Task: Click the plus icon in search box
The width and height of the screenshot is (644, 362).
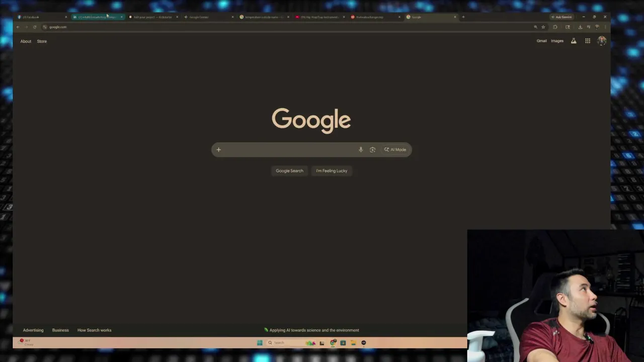Action: (218, 149)
